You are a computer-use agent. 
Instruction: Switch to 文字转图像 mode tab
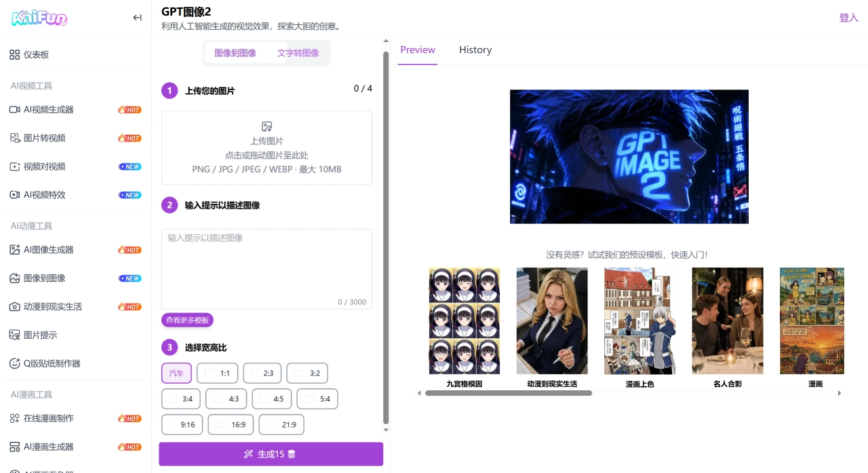coord(298,53)
